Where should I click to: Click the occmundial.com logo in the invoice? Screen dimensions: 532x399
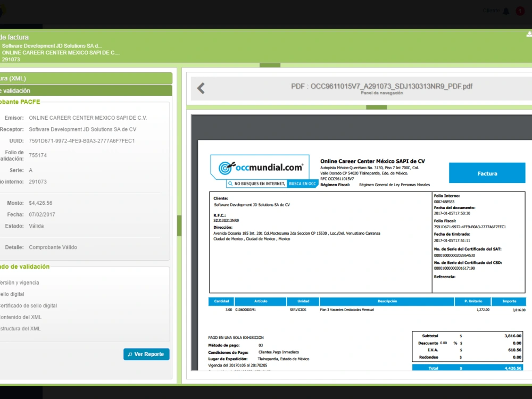coord(260,167)
